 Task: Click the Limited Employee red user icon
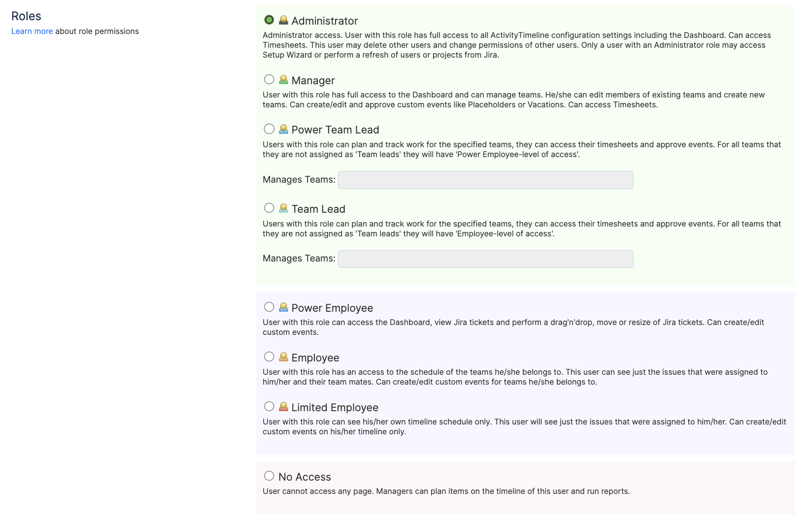click(x=283, y=407)
